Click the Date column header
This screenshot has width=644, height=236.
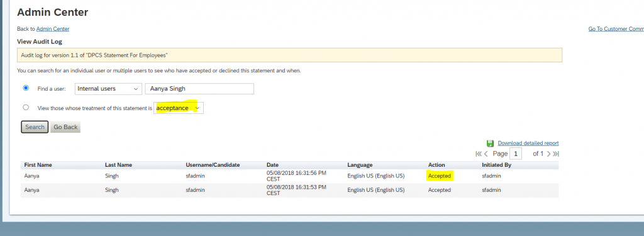coord(272,165)
